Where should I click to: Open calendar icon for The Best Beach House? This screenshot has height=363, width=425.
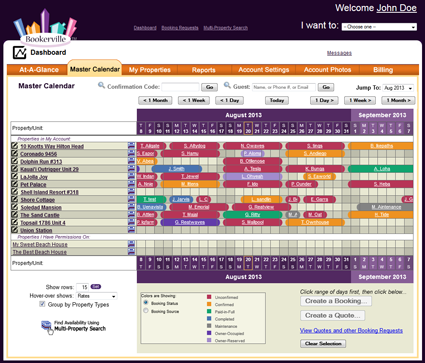pos(131,252)
